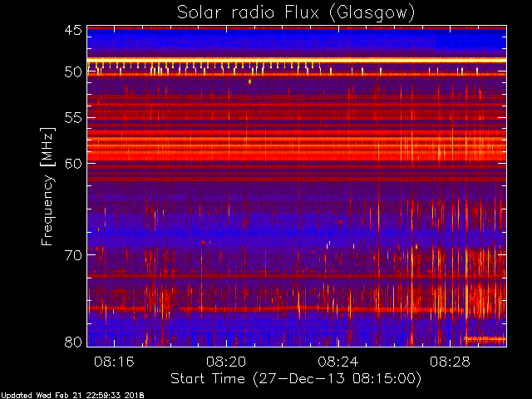This screenshot has width=532, height=399.
Task: Click the 'Solar radio Flux (Glasgow)' title
Action: pyautogui.click(x=296, y=13)
